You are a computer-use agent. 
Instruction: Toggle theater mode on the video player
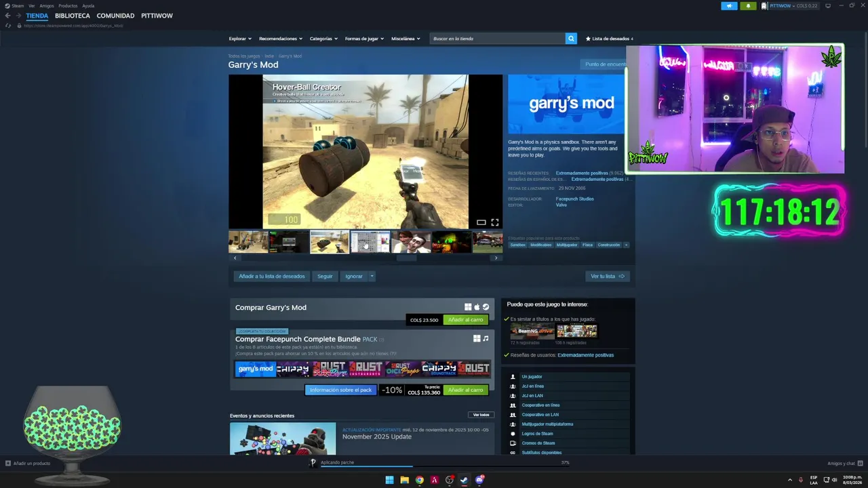481,222
